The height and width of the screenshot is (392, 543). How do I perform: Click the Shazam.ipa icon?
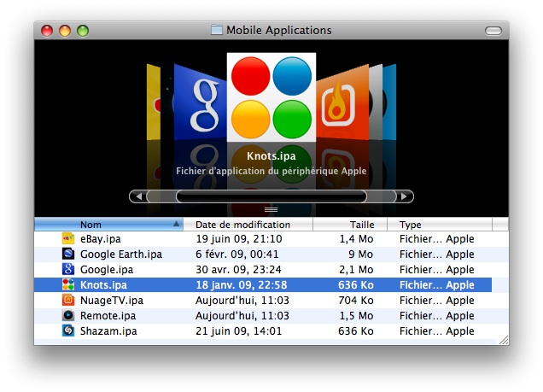click(x=68, y=331)
